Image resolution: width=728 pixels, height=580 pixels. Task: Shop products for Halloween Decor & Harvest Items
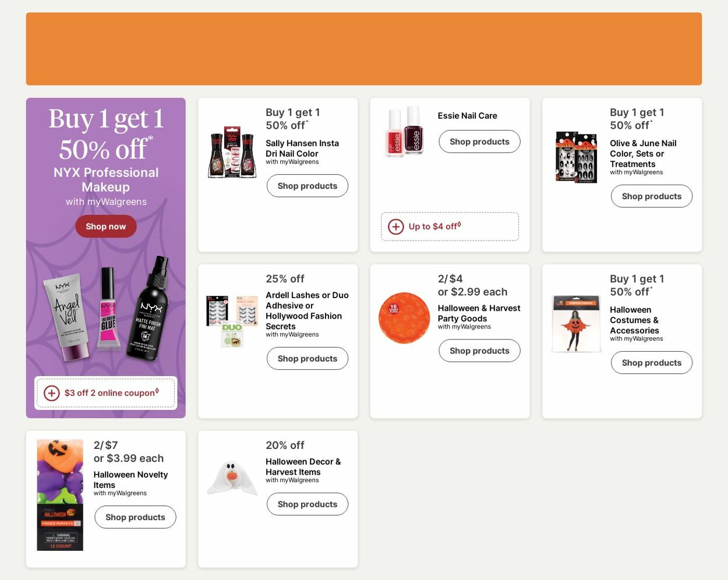[x=307, y=504]
